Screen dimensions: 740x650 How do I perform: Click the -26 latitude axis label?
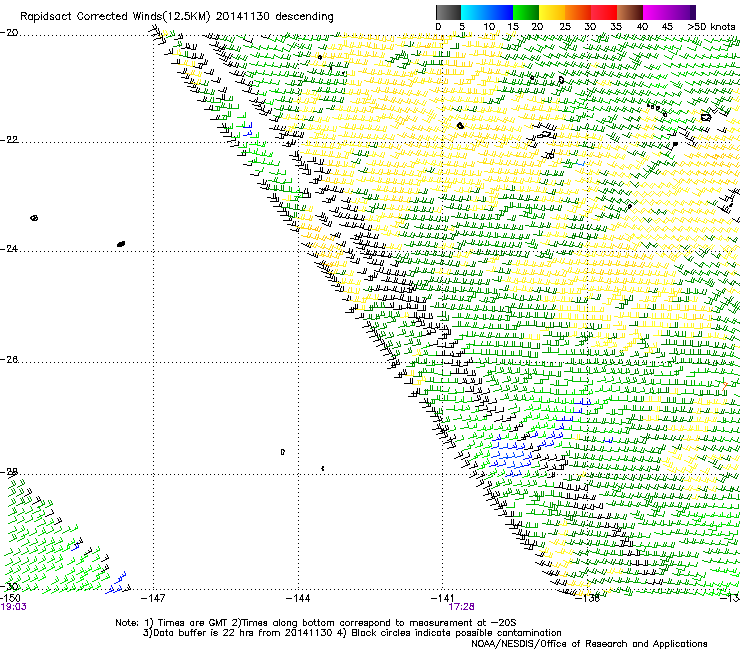(9, 360)
